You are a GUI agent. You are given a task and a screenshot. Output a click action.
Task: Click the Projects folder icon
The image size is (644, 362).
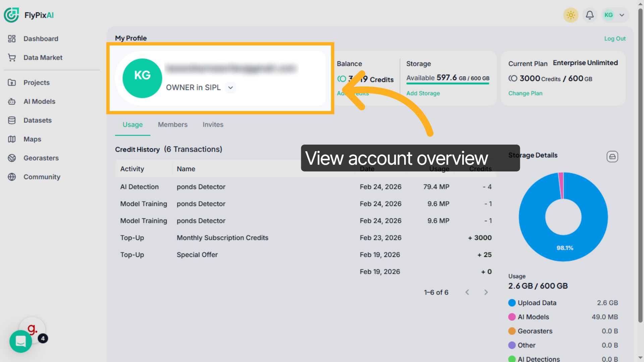coord(12,83)
